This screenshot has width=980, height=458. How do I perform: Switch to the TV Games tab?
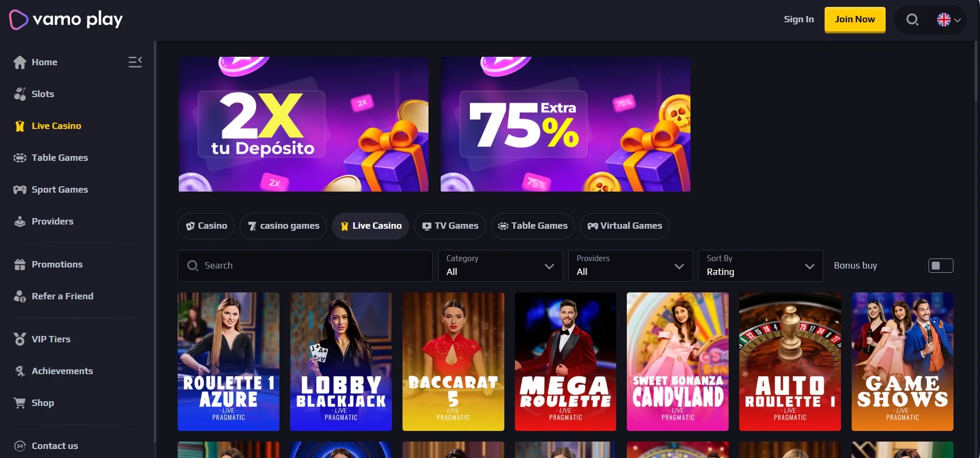(450, 226)
